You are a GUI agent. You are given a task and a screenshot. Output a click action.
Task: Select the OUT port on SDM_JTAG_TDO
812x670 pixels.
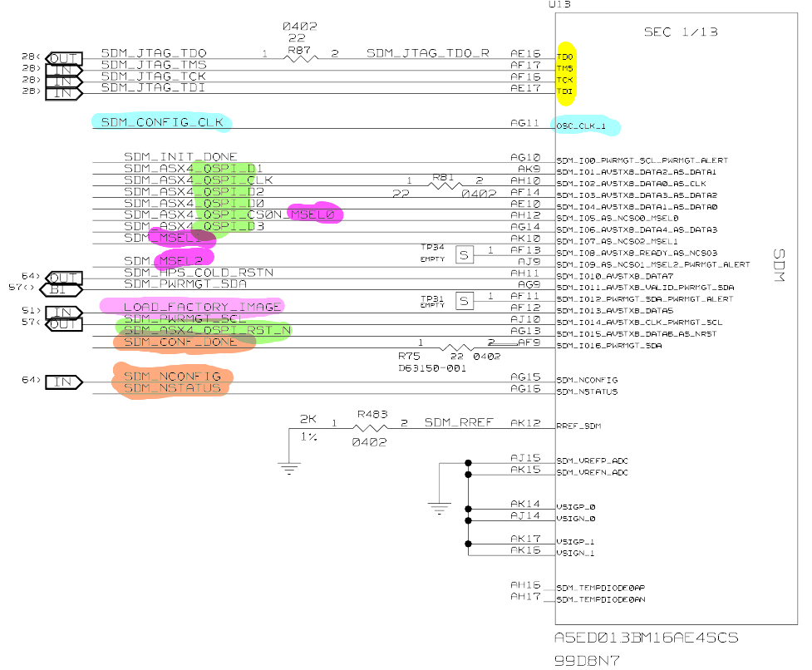pos(64,58)
